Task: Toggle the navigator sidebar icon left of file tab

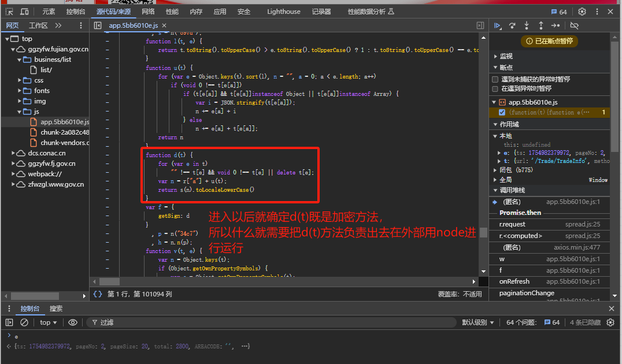Action: point(98,25)
